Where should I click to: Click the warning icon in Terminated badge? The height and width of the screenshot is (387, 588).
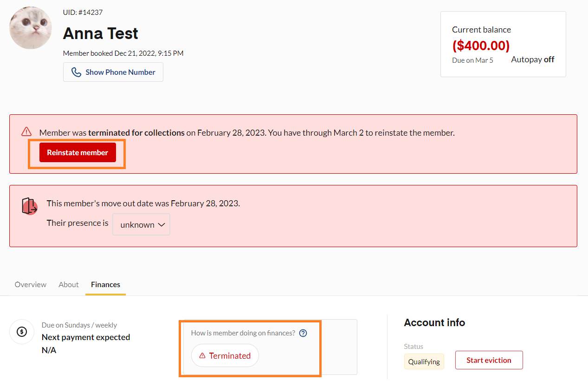[x=202, y=356]
